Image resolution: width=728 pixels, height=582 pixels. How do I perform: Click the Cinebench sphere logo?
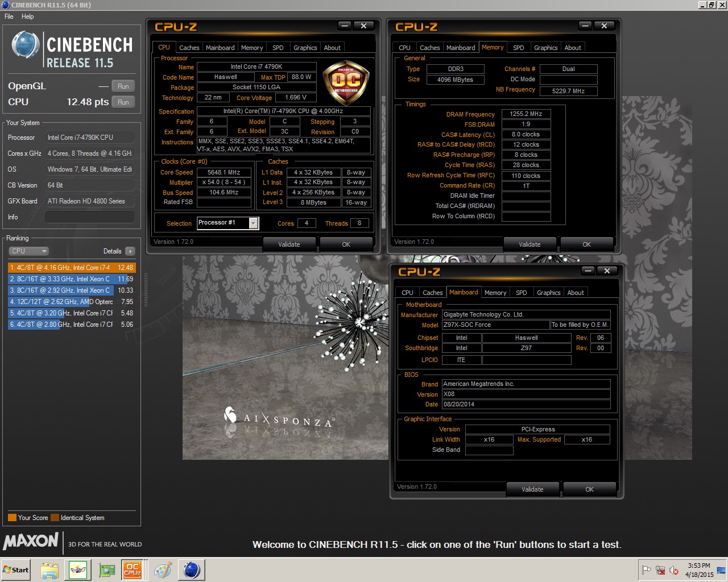pyautogui.click(x=25, y=45)
